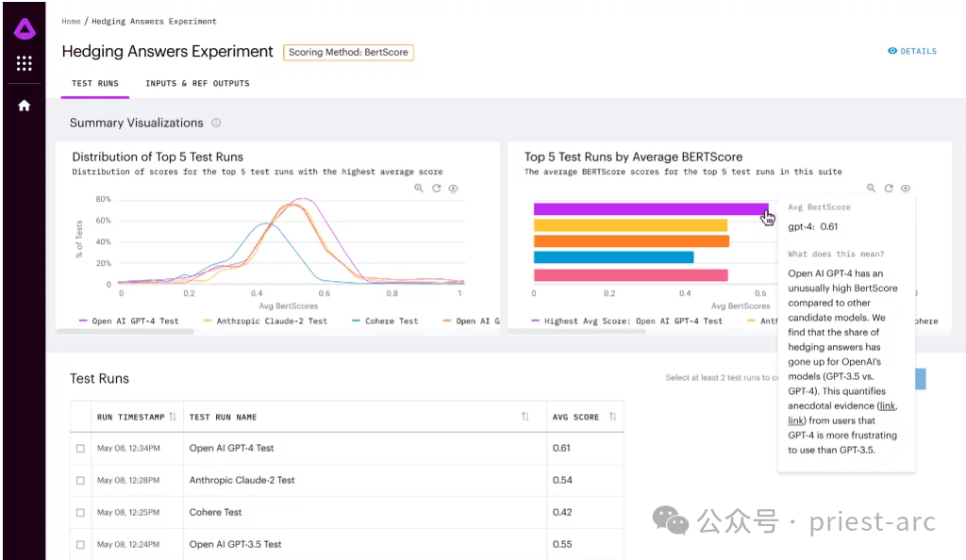Open the Details link at top right
The image size is (966, 560).
[912, 51]
